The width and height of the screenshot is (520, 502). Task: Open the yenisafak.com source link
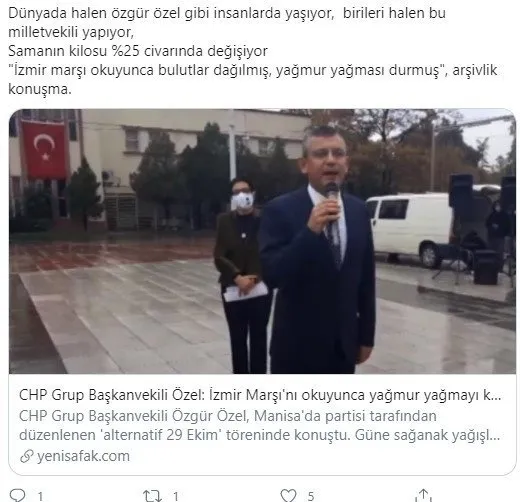(83, 456)
